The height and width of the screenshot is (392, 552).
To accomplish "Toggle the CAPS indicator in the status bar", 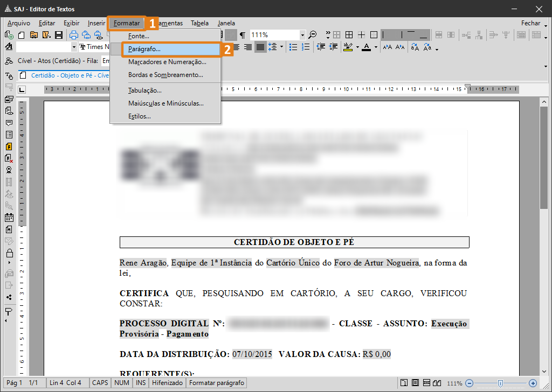I will pyautogui.click(x=100, y=383).
